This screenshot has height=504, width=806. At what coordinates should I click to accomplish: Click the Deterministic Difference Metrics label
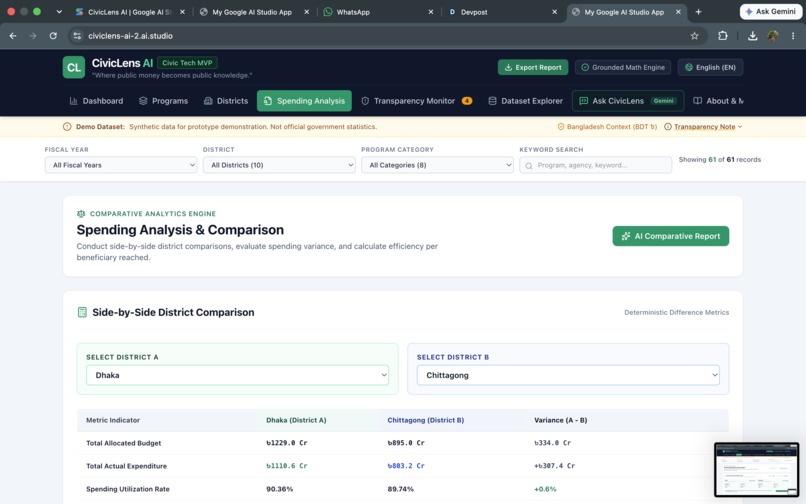tap(676, 312)
